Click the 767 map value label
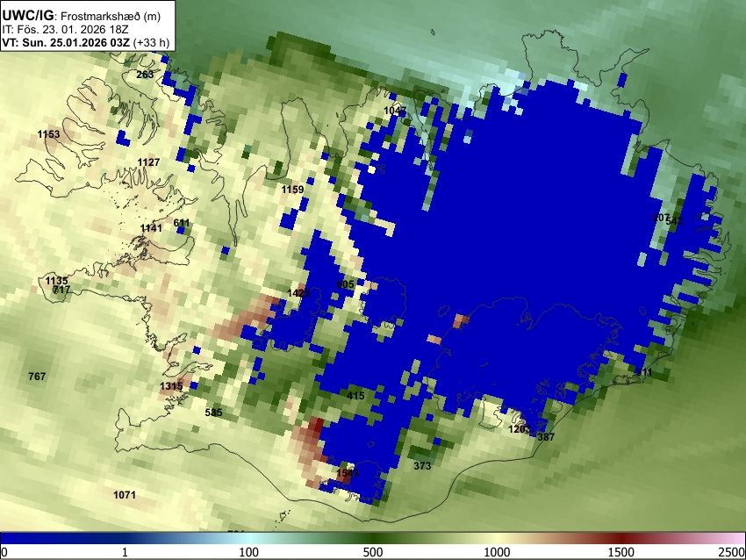Image resolution: width=746 pixels, height=560 pixels. pyautogui.click(x=37, y=377)
